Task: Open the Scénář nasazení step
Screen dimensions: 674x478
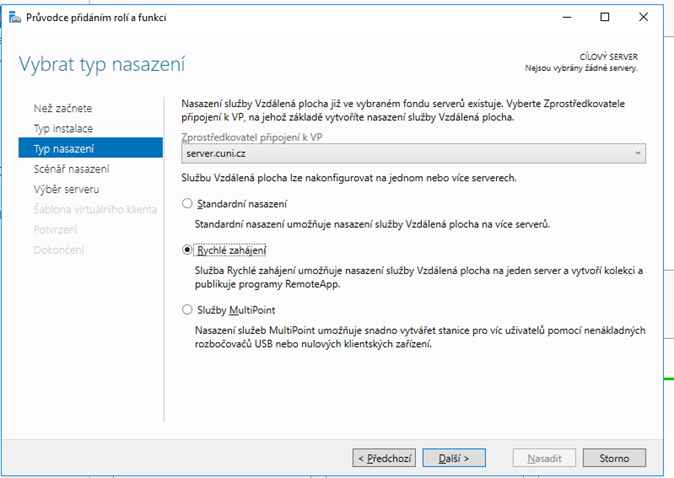Action: [71, 169]
